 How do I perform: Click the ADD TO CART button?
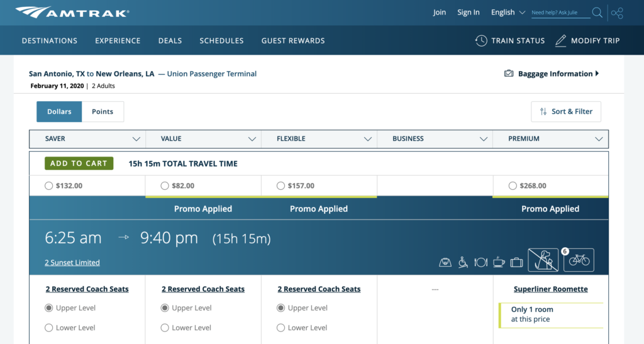coord(79,164)
